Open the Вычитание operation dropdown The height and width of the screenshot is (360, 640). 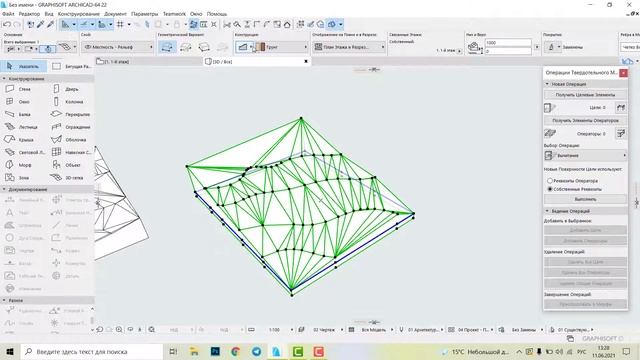click(x=585, y=156)
